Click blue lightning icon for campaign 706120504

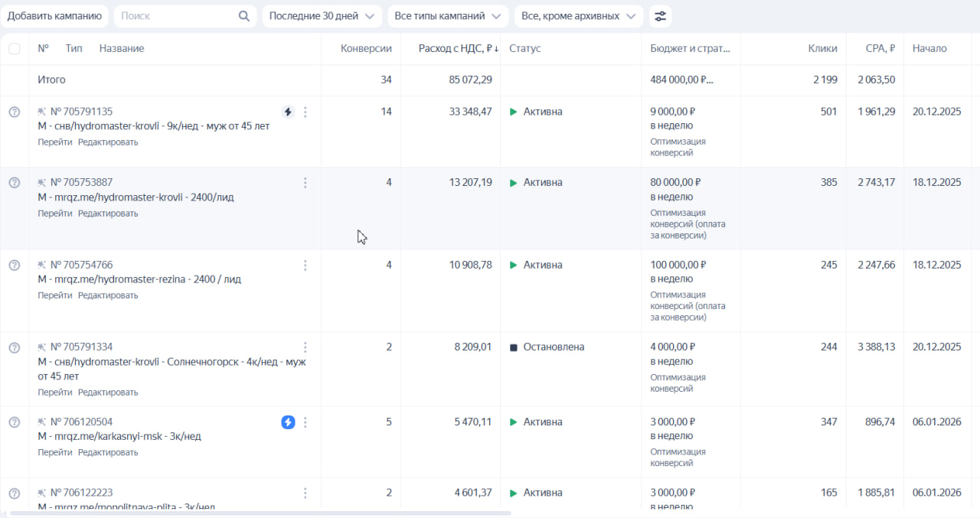pyautogui.click(x=288, y=422)
